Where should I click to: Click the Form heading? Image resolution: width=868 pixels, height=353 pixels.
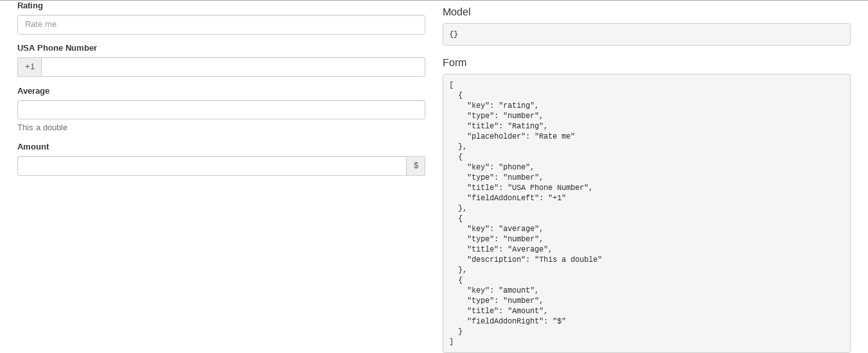click(x=455, y=63)
